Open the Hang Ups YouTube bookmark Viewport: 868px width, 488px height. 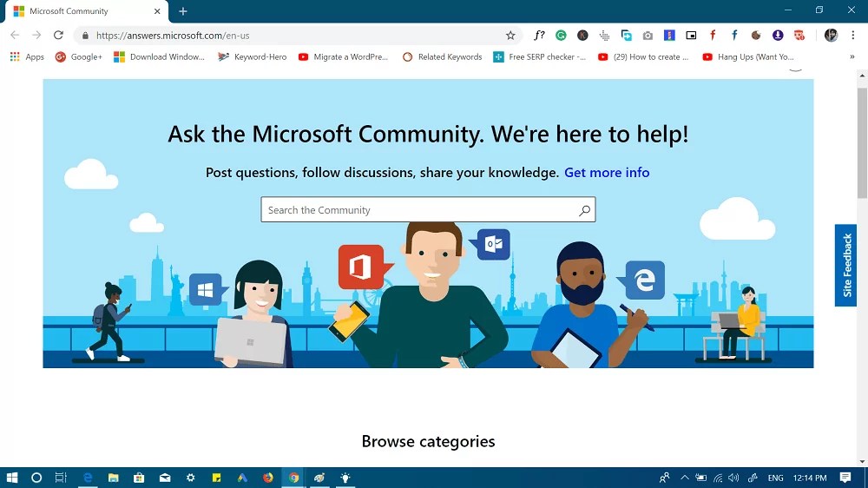coord(748,56)
